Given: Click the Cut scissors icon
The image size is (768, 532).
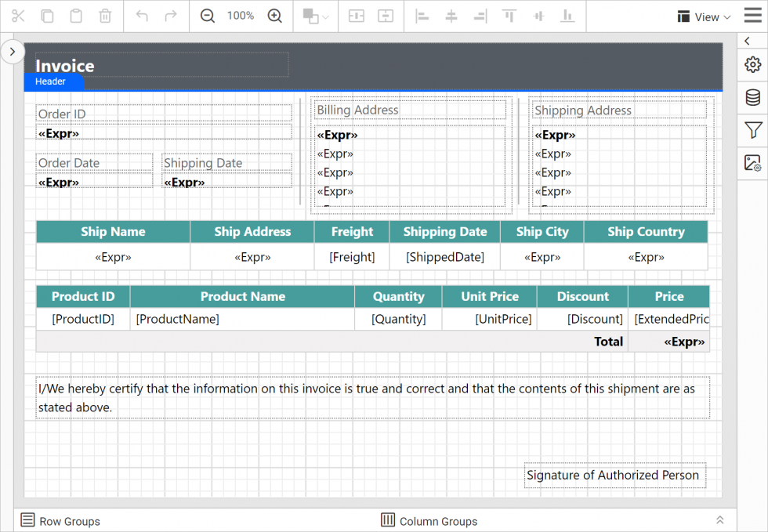Looking at the screenshot, I should click(18, 16).
